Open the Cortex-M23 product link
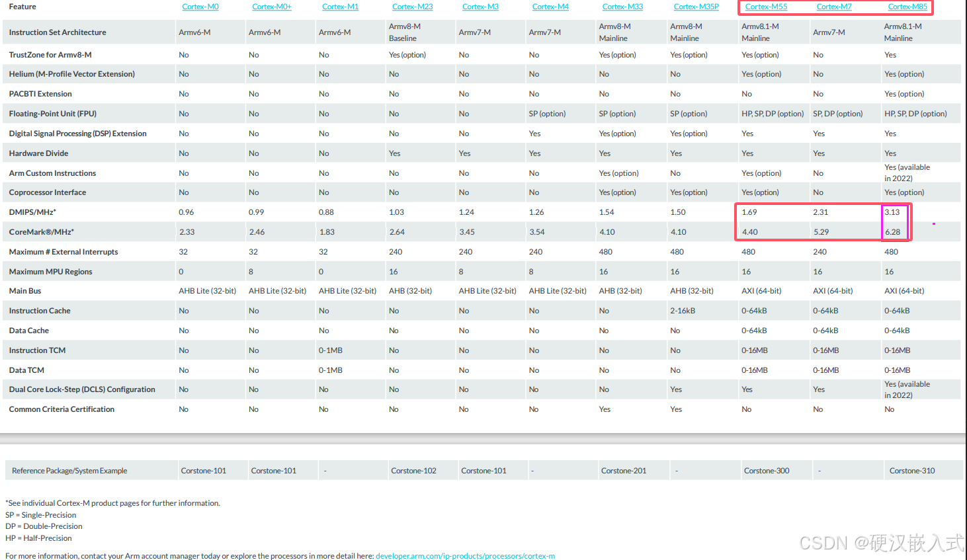This screenshot has height=560, width=967. coord(412,7)
